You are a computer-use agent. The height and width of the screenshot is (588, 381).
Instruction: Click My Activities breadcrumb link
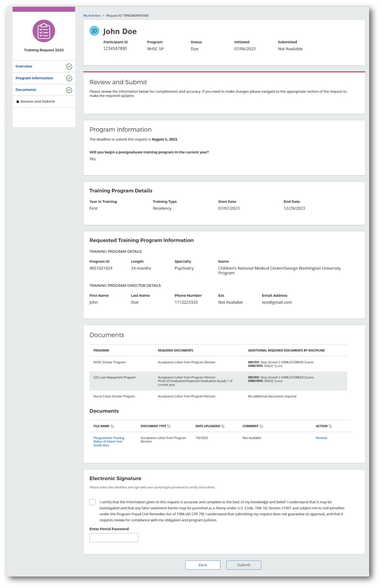tap(92, 16)
